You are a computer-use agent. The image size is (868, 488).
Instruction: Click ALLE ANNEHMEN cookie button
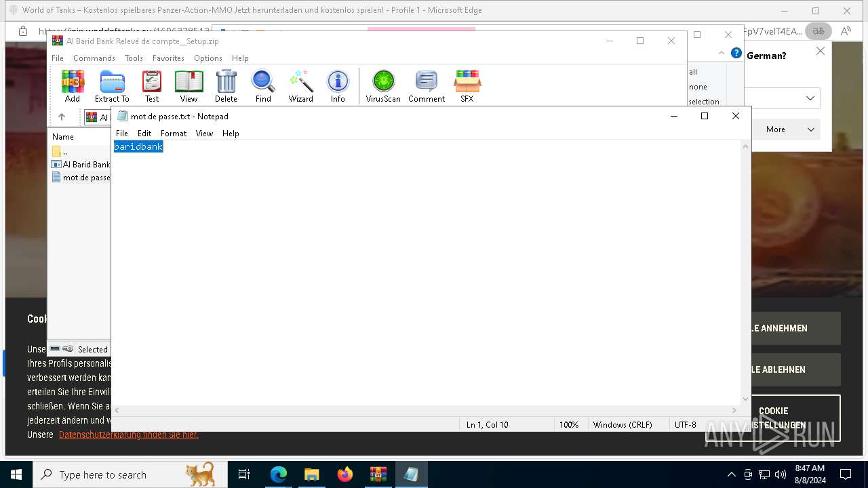(x=796, y=328)
